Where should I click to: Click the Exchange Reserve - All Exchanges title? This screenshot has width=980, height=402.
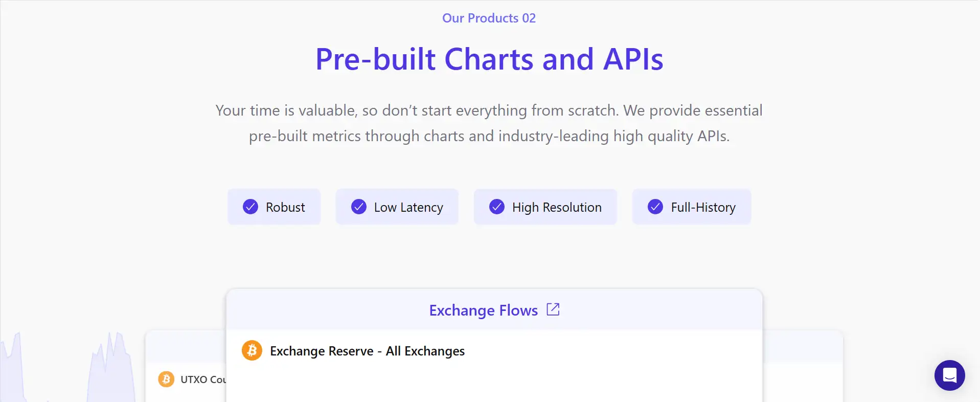coord(367,351)
